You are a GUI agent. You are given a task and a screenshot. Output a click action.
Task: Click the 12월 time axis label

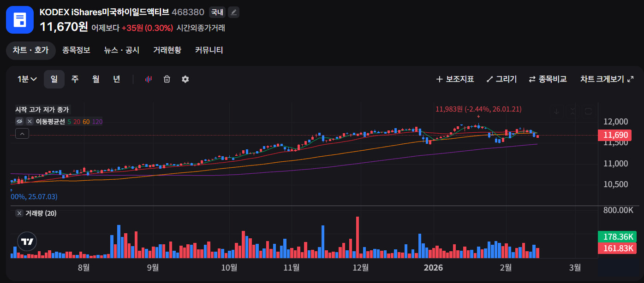[x=360, y=268]
